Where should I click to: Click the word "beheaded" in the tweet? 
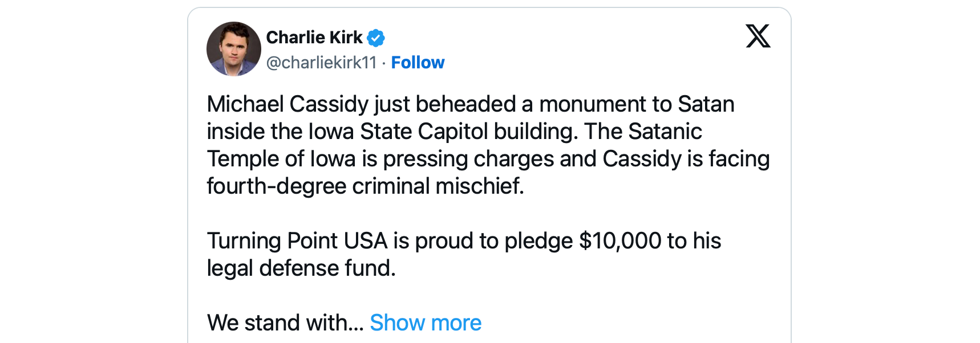click(x=465, y=104)
